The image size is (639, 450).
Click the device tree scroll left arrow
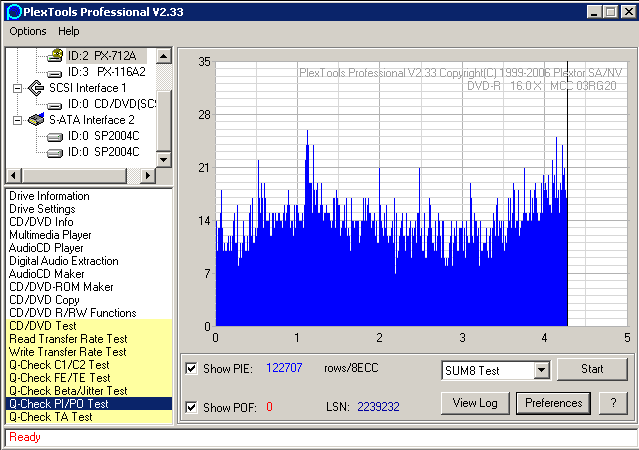(13, 175)
